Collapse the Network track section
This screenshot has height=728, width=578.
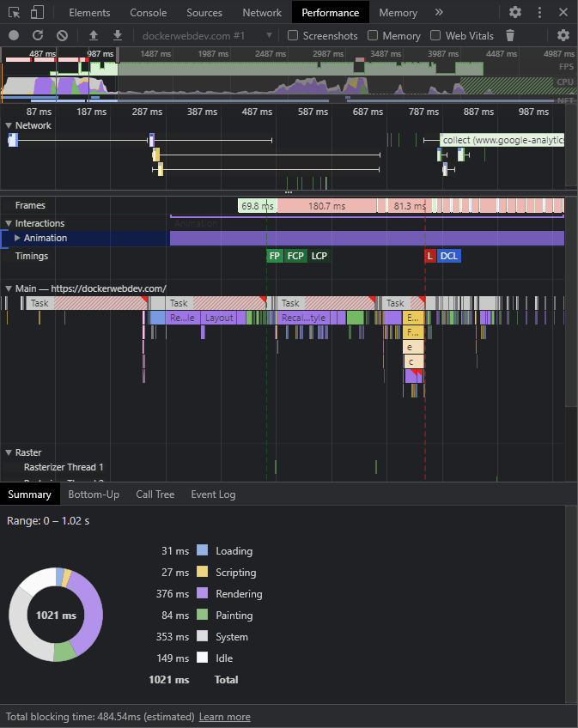pyautogui.click(x=9, y=125)
